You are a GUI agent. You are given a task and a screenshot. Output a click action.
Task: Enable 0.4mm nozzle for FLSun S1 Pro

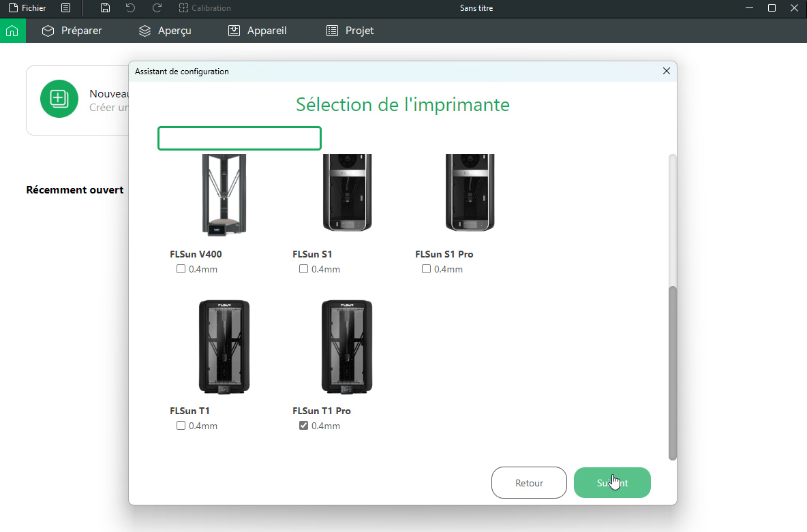coord(426,268)
